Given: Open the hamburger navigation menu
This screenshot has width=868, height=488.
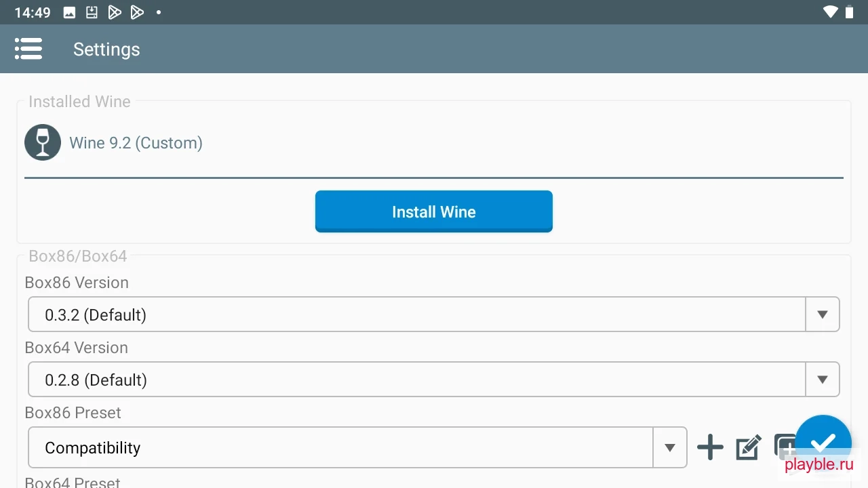Looking at the screenshot, I should [28, 49].
